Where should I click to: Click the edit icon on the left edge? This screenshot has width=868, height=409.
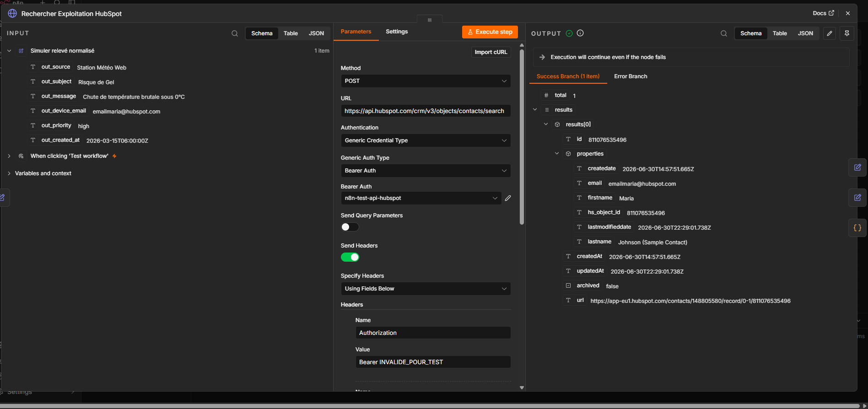pos(2,198)
